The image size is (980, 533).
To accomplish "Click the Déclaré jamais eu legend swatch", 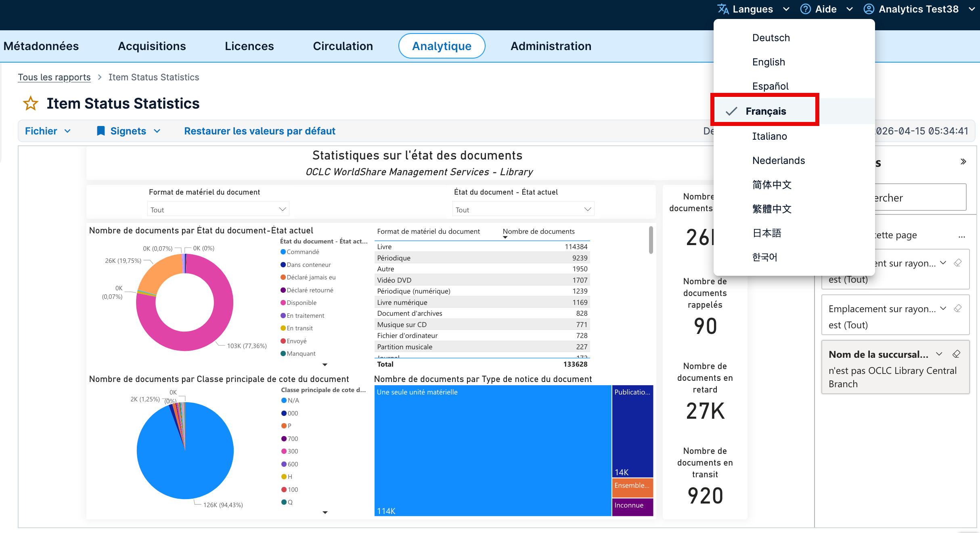I will click(283, 277).
